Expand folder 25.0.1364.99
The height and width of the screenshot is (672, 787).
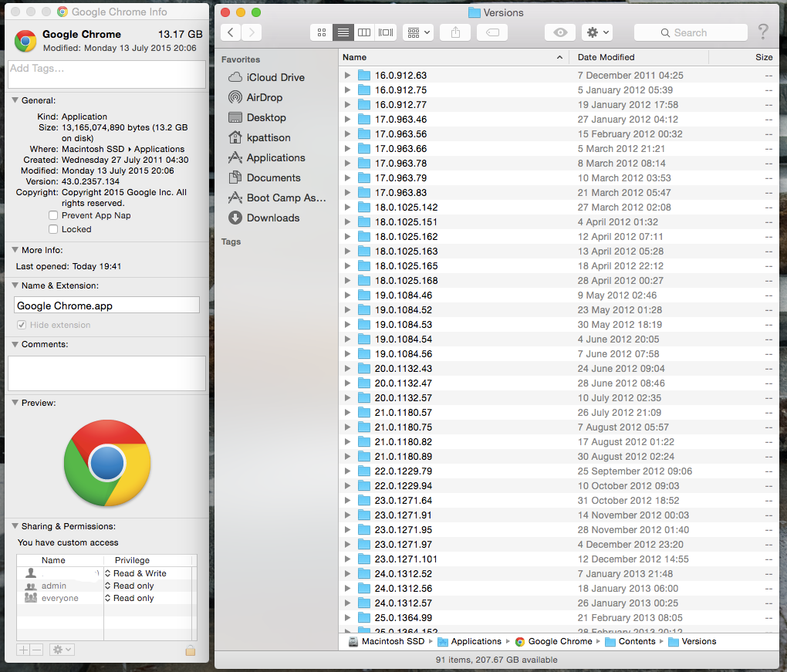pos(347,618)
